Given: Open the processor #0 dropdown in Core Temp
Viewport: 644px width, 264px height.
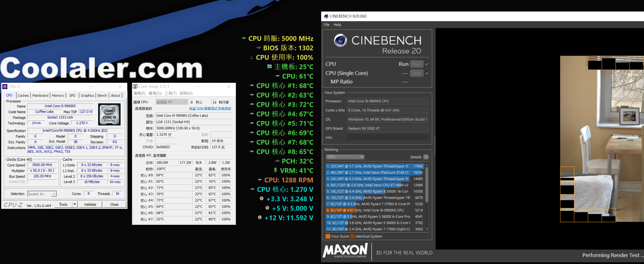Looking at the screenshot, I should [x=171, y=102].
